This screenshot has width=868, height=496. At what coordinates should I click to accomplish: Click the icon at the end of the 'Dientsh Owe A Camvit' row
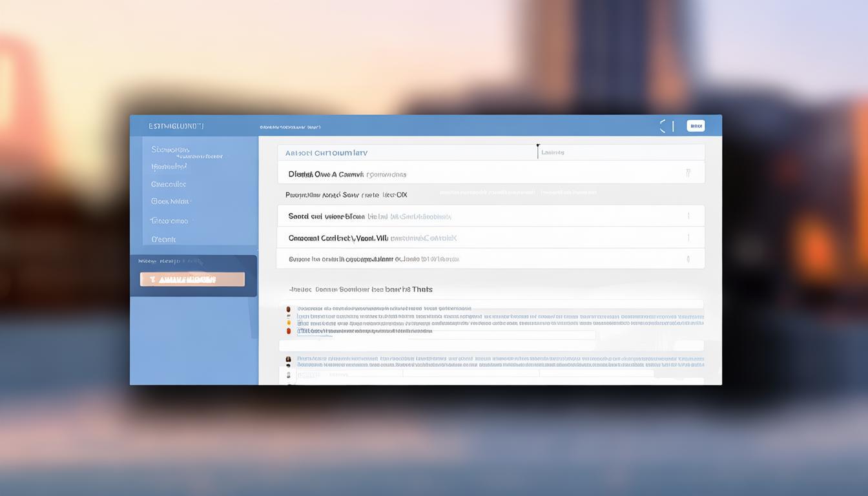(x=688, y=173)
